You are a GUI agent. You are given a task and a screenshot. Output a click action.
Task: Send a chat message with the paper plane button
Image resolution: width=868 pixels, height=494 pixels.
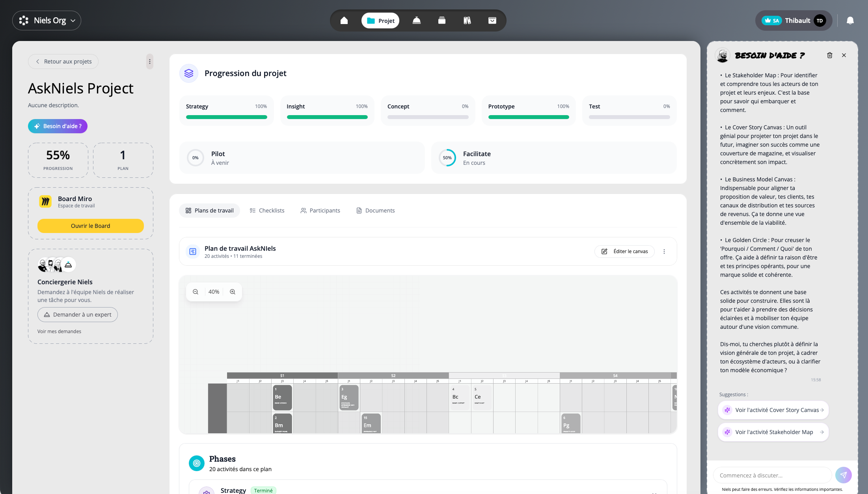click(x=844, y=475)
